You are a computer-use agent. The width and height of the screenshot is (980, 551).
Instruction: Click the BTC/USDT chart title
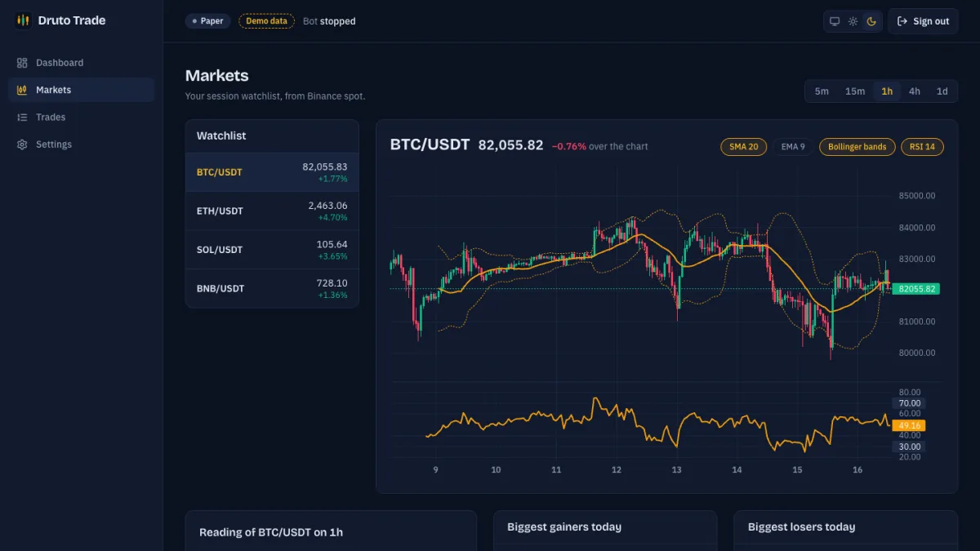430,144
